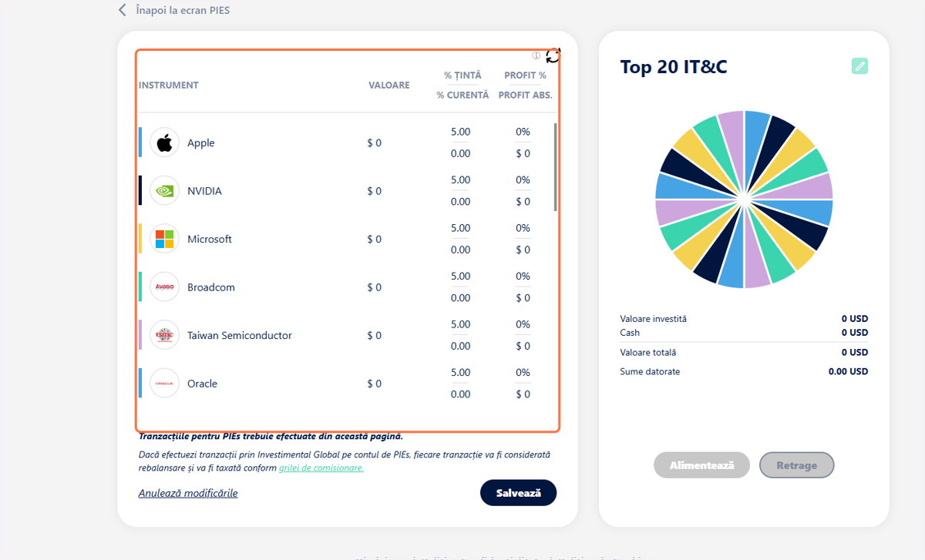Click the small info icon near PROFIT %
The image size is (925, 560).
click(x=536, y=55)
